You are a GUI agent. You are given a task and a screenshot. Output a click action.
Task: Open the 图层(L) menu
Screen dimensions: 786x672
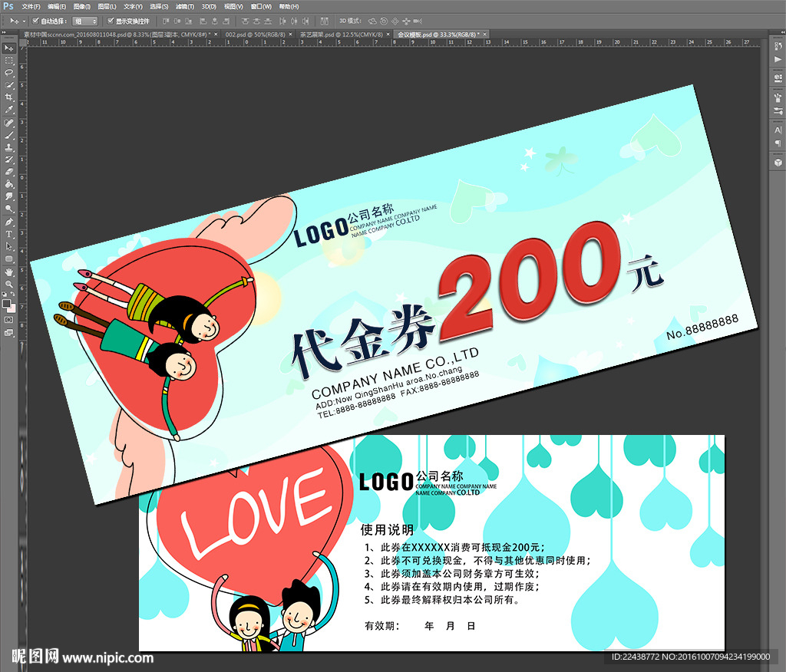[x=107, y=6]
